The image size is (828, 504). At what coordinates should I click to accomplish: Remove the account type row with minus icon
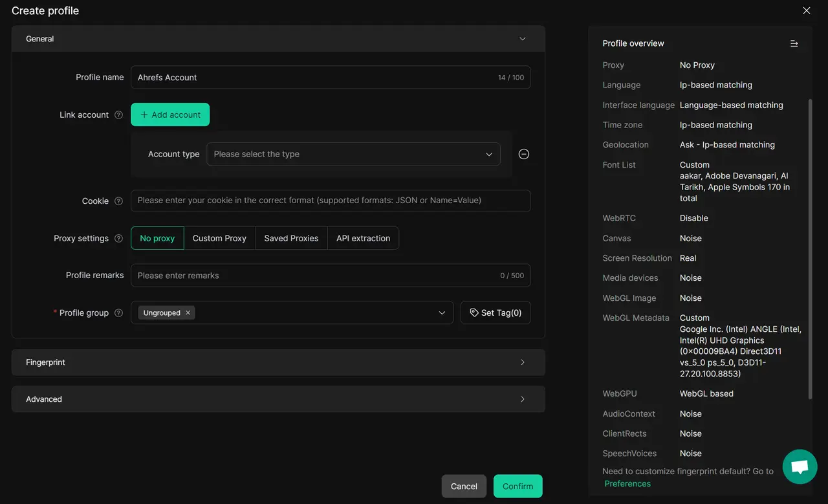[524, 154]
